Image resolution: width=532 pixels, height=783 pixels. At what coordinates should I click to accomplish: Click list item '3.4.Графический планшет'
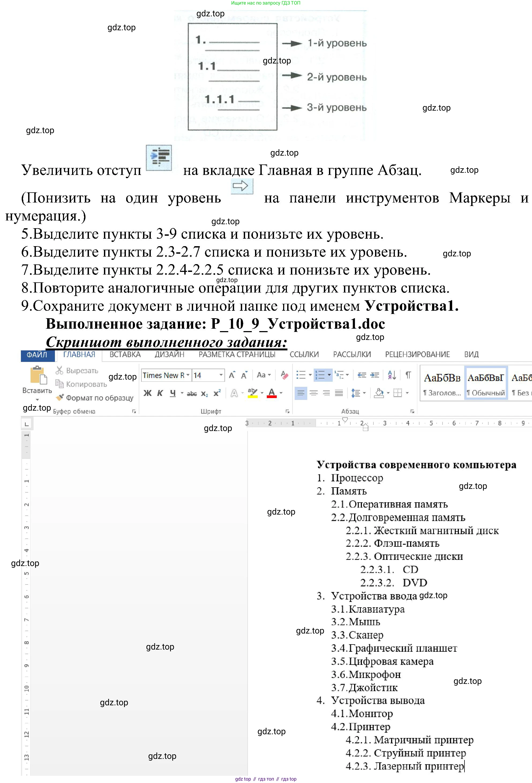[x=394, y=648]
